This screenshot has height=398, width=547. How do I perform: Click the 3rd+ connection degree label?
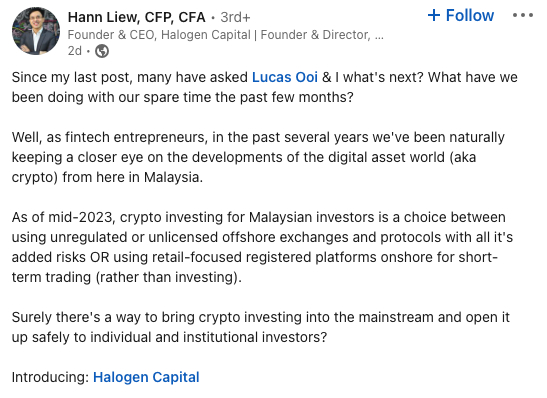tap(235, 17)
